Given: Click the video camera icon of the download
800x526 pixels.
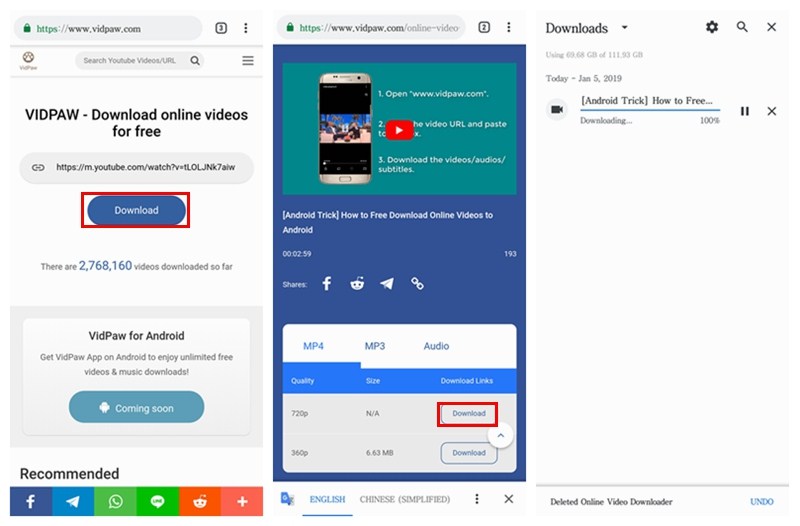Looking at the screenshot, I should click(x=557, y=110).
